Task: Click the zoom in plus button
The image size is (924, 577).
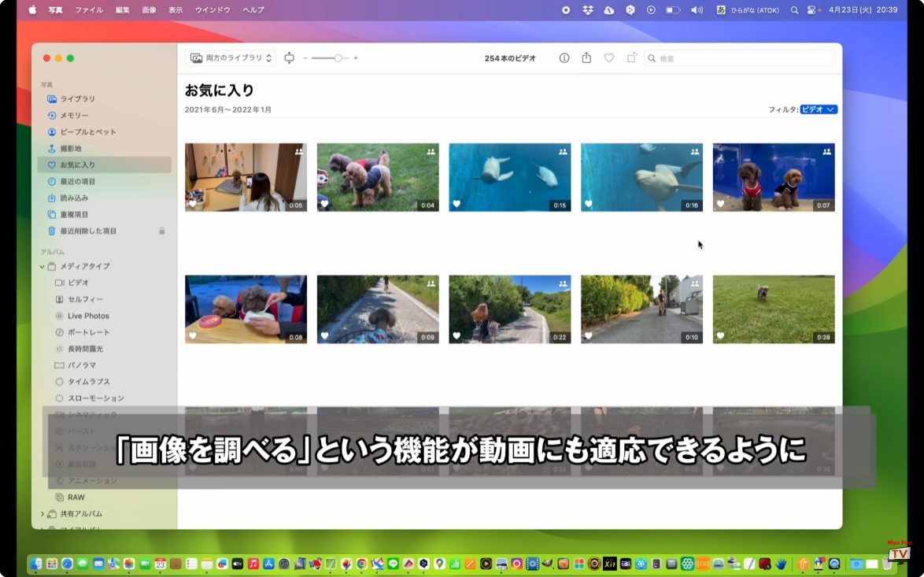Action: [355, 58]
